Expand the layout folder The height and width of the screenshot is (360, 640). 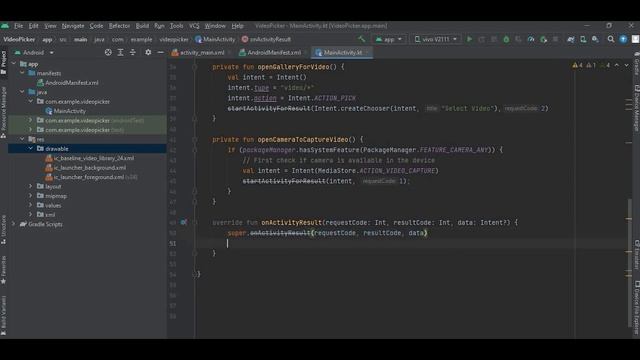(31, 186)
